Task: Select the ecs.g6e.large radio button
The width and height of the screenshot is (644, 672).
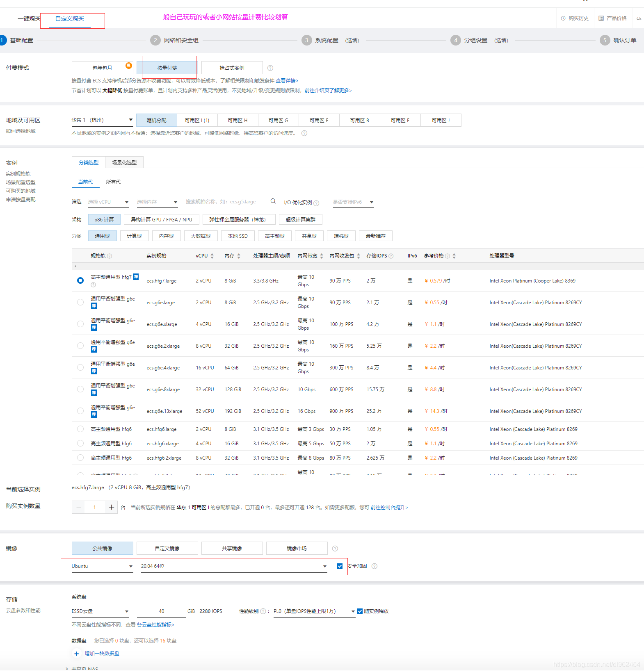Action: click(x=80, y=302)
